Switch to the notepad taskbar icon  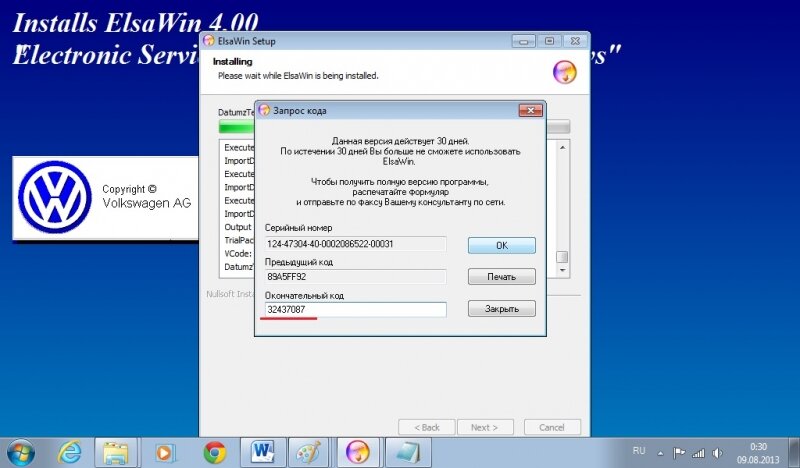[408, 453]
